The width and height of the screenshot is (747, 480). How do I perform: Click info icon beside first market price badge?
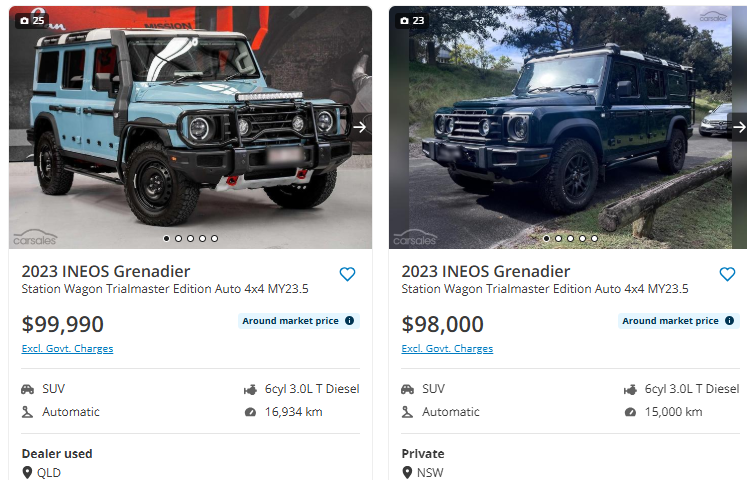click(349, 321)
